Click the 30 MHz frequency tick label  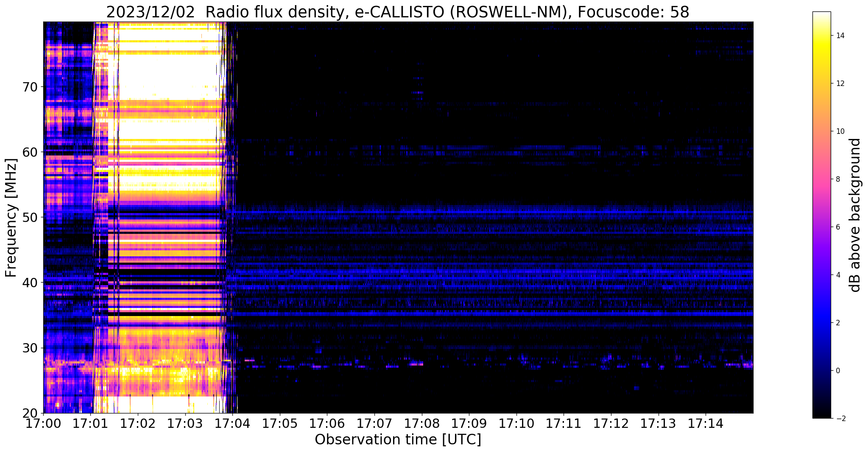30,348
